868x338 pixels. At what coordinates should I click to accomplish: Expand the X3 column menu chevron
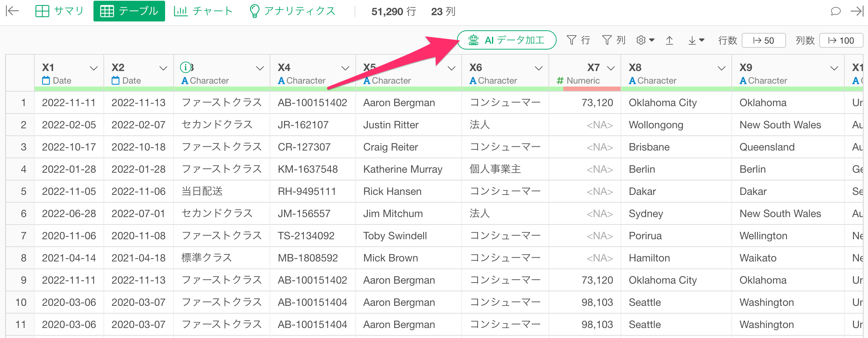pyautogui.click(x=260, y=68)
